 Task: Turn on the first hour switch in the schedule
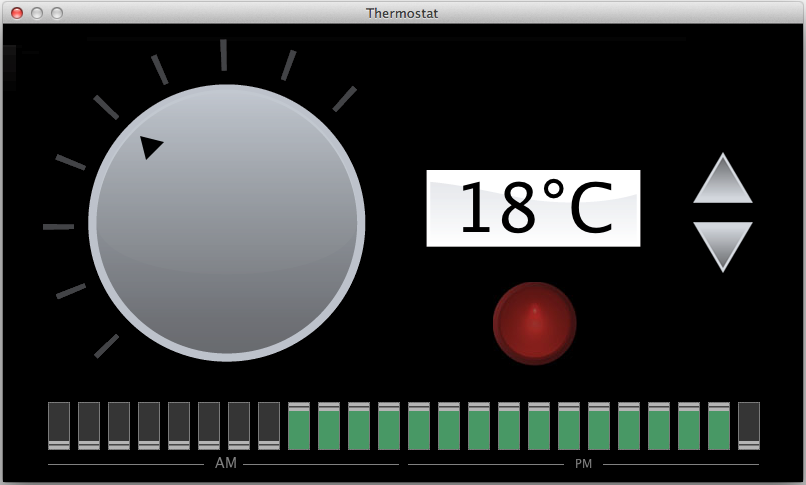[x=59, y=426]
